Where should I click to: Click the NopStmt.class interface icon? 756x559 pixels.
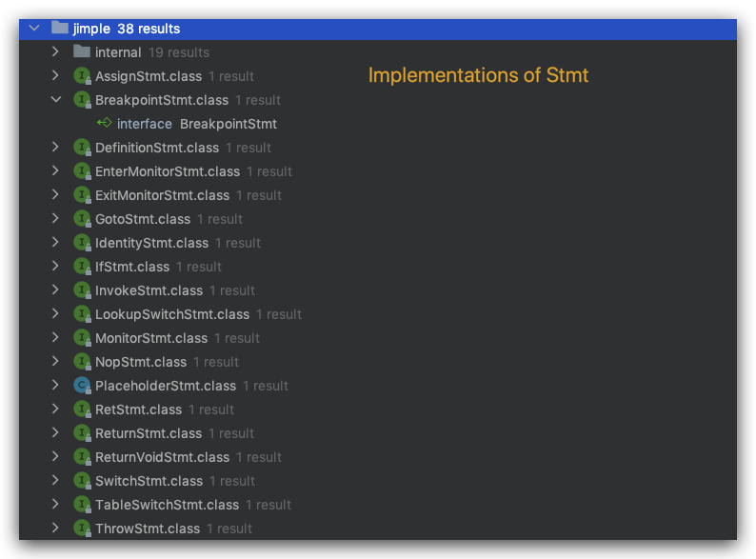click(x=82, y=362)
